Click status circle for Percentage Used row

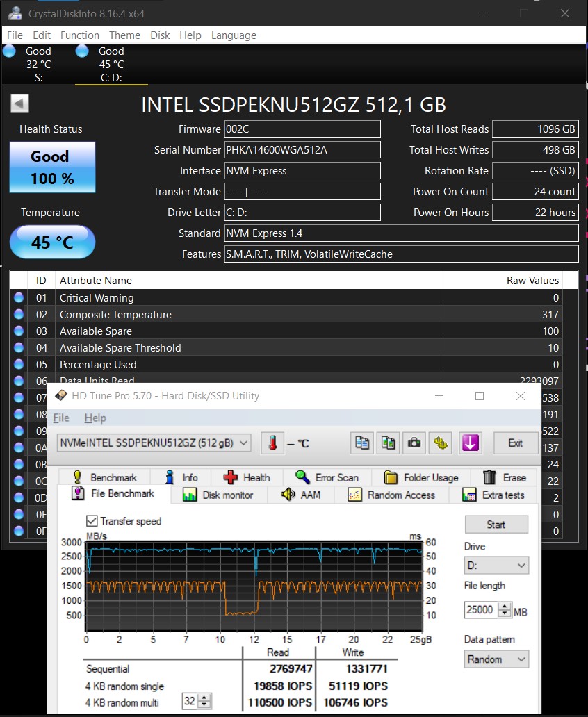19,365
